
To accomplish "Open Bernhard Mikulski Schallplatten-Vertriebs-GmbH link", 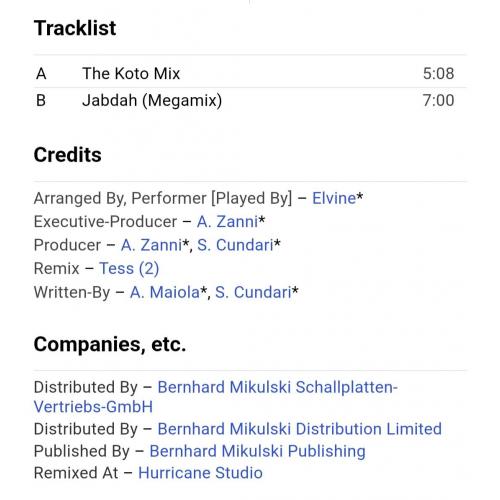I will [x=216, y=397].
